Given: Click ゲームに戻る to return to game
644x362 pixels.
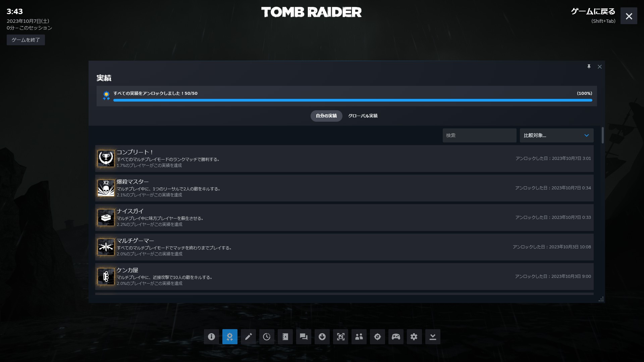Looking at the screenshot, I should coord(593,12).
